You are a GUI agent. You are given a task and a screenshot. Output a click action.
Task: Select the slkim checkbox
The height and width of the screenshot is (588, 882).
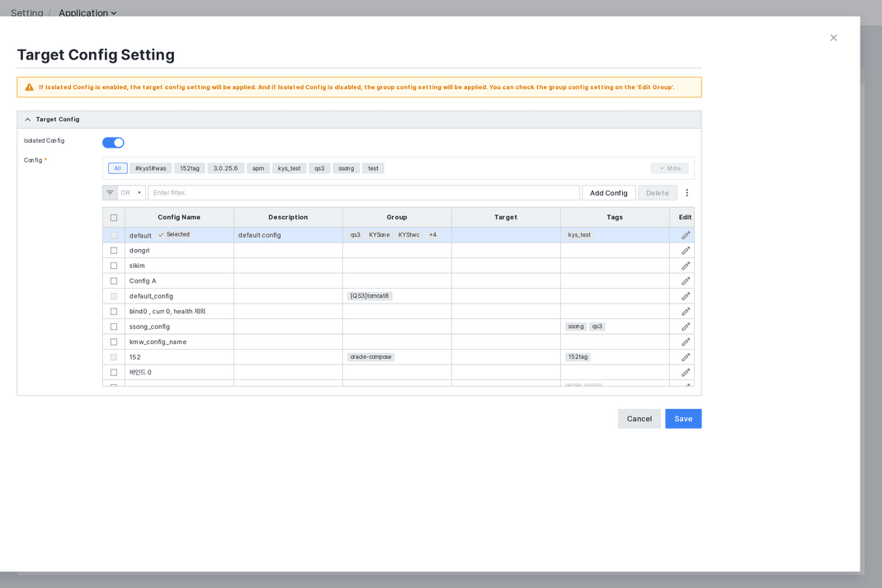pyautogui.click(x=114, y=266)
